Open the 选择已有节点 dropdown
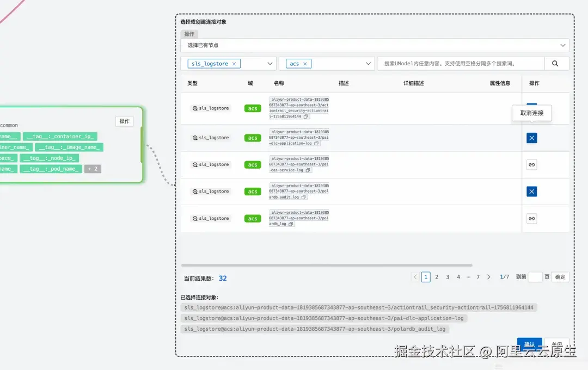The height and width of the screenshot is (370, 588). pyautogui.click(x=375, y=45)
